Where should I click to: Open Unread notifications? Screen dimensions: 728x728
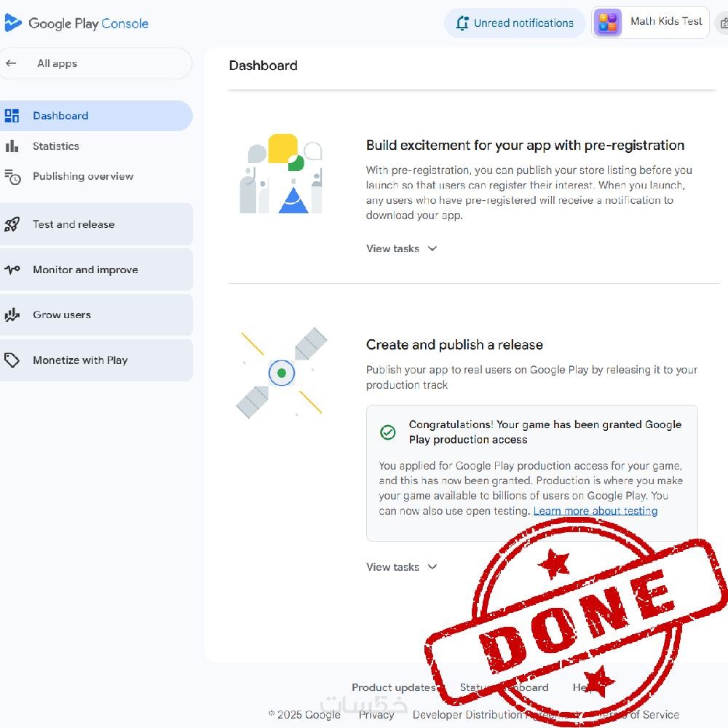[x=515, y=23]
